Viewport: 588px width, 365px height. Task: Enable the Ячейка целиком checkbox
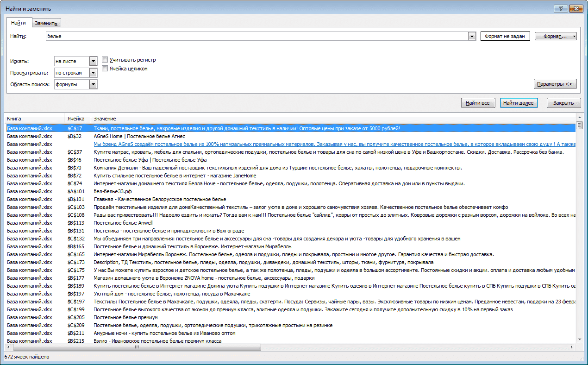(105, 69)
